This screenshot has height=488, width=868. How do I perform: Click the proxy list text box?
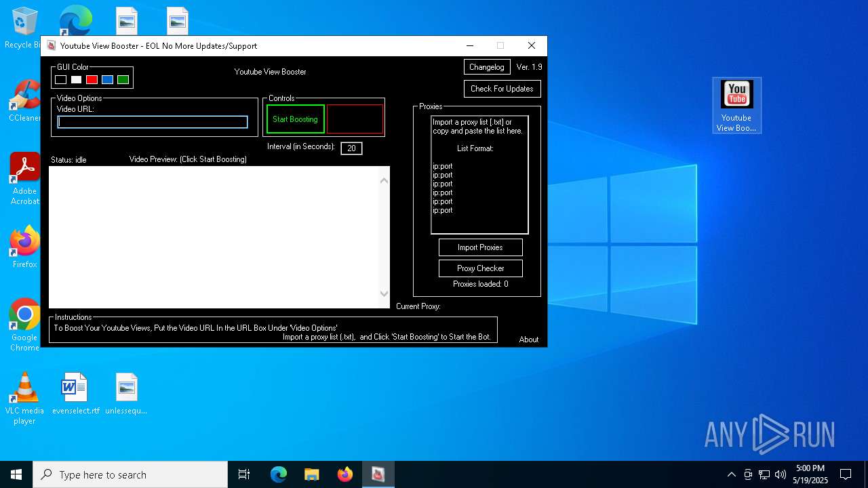pyautogui.click(x=479, y=175)
